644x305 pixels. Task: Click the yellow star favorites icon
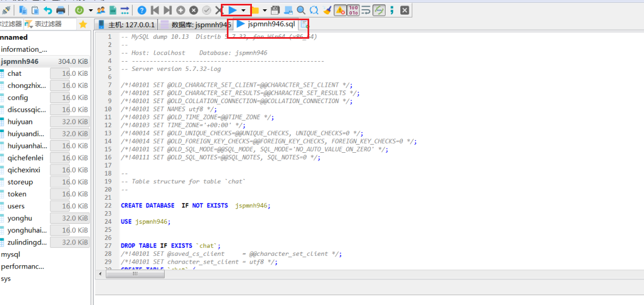click(x=83, y=24)
